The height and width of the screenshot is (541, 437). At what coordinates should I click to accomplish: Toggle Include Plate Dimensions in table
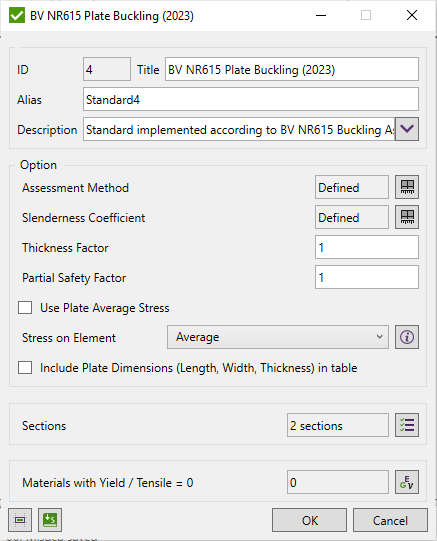[25, 367]
